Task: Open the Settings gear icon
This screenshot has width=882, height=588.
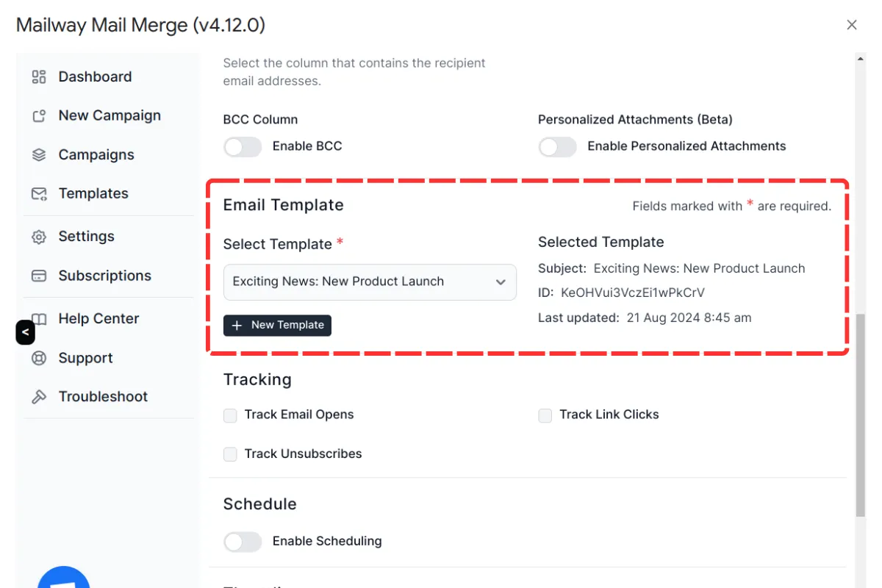Action: tap(40, 236)
